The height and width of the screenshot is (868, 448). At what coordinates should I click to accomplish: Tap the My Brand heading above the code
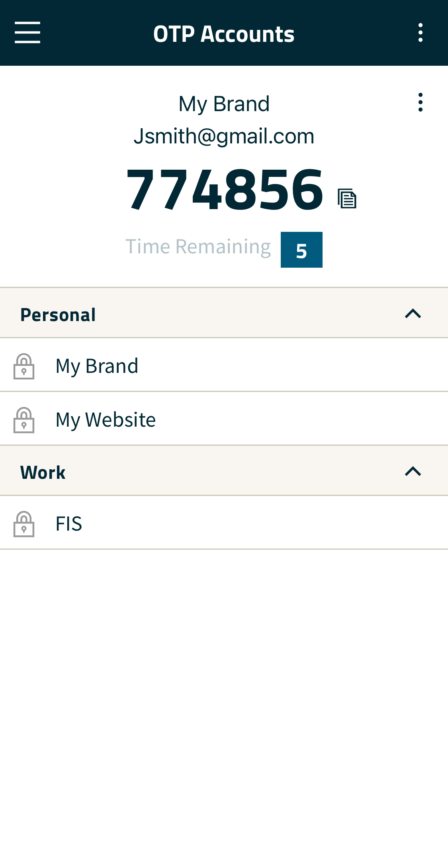(x=224, y=104)
